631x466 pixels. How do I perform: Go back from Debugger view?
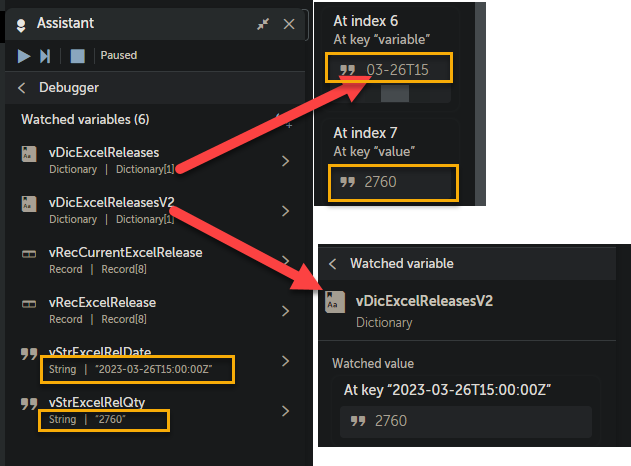tap(22, 88)
